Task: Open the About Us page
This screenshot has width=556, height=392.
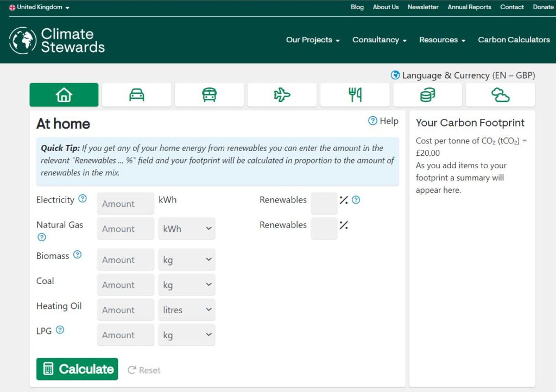Action: pos(386,7)
